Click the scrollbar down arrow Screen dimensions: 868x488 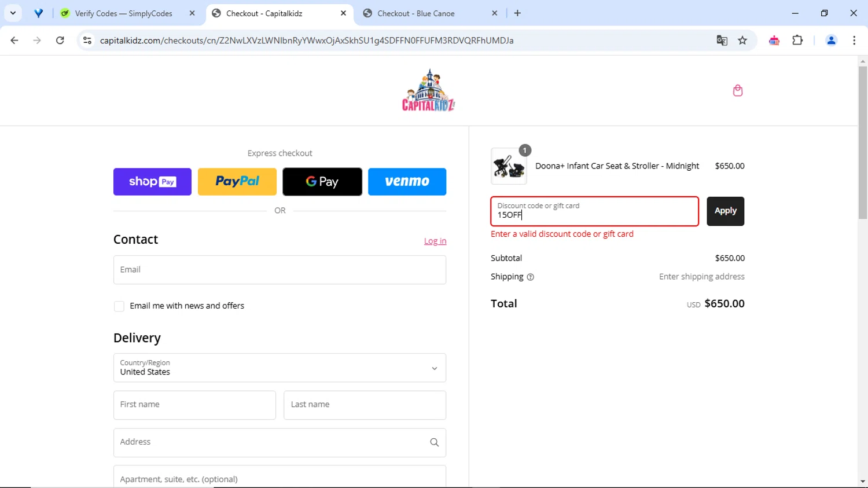coord(863,482)
